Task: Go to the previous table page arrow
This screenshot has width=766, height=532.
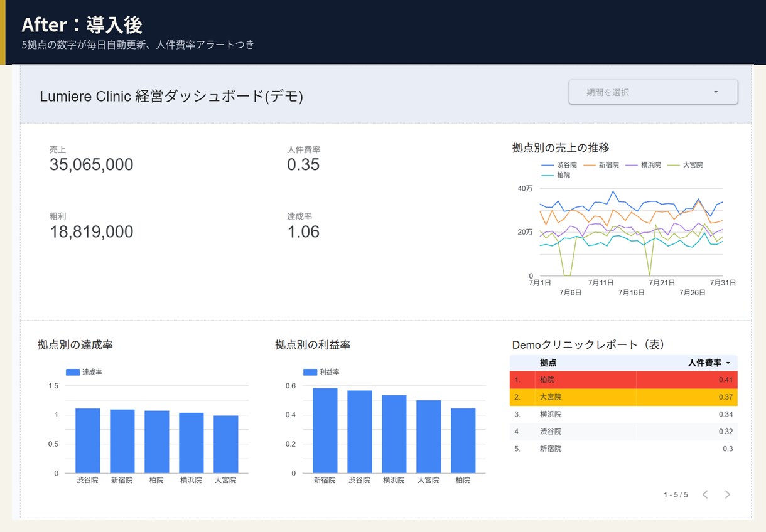Action: coord(705,494)
